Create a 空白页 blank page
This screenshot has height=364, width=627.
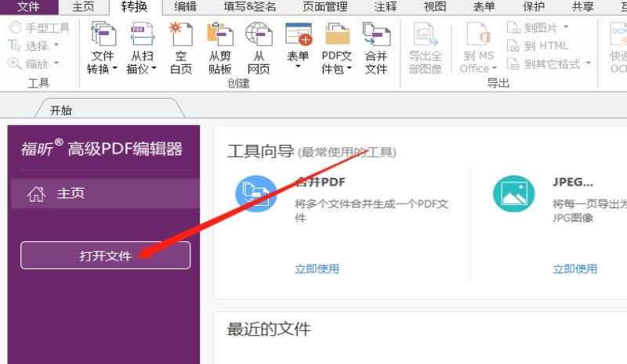click(181, 48)
